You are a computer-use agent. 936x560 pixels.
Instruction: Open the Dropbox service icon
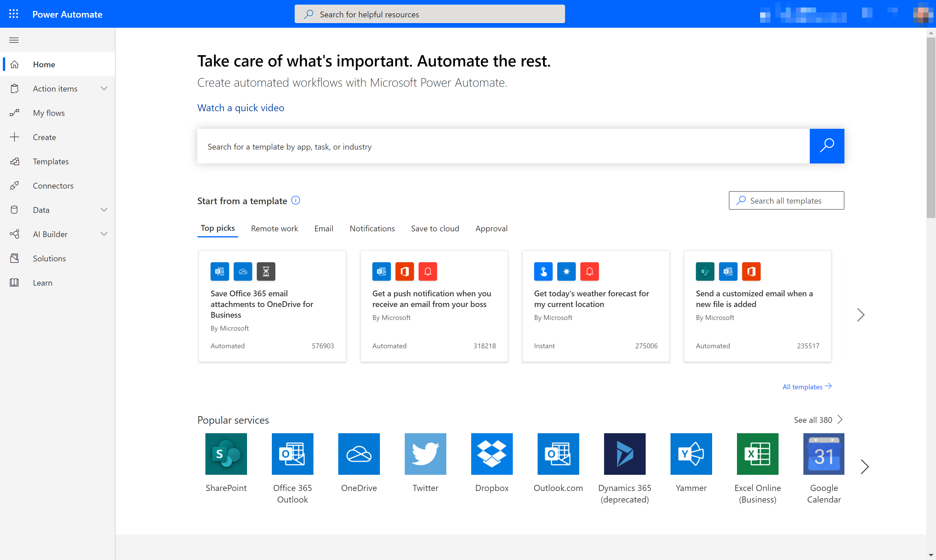coord(492,453)
